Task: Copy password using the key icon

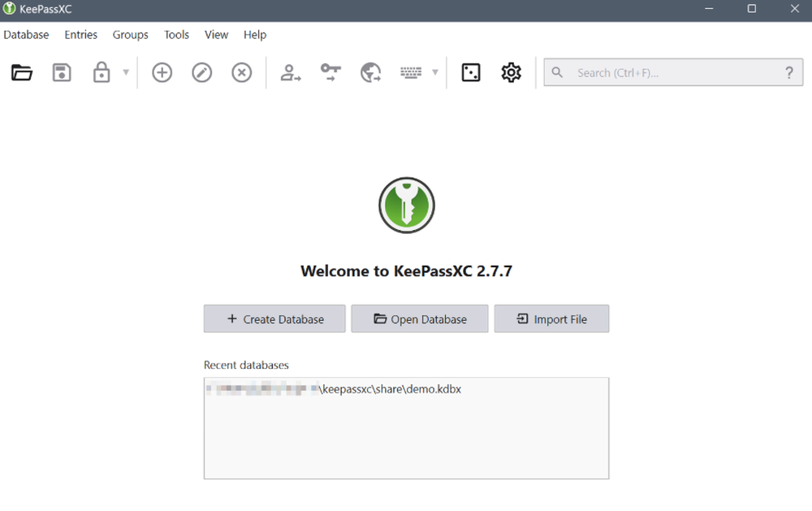Action: coord(330,72)
